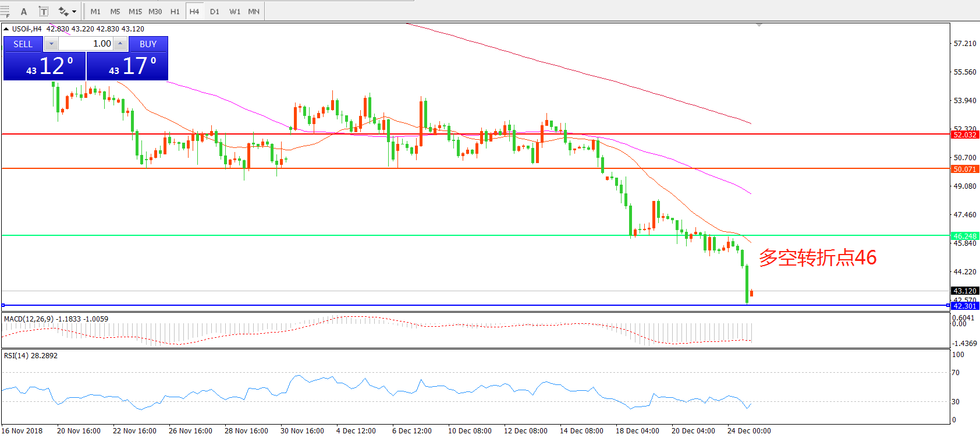Switch to the M15 timeframe
The height and width of the screenshot is (438, 980).
[135, 11]
